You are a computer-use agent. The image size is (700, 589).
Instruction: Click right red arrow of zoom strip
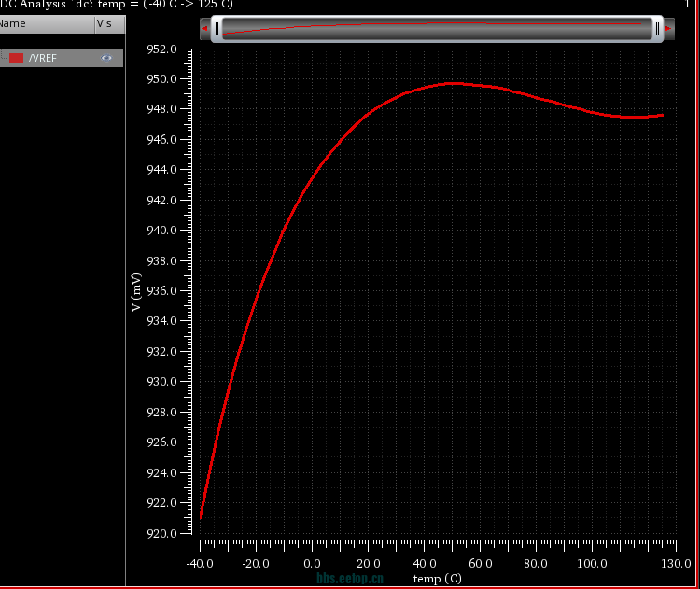[x=668, y=29]
